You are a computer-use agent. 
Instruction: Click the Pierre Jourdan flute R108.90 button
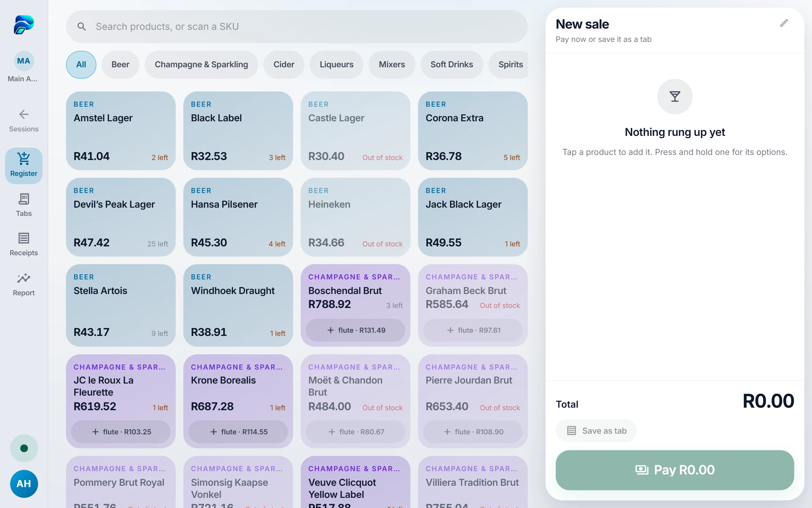click(473, 432)
